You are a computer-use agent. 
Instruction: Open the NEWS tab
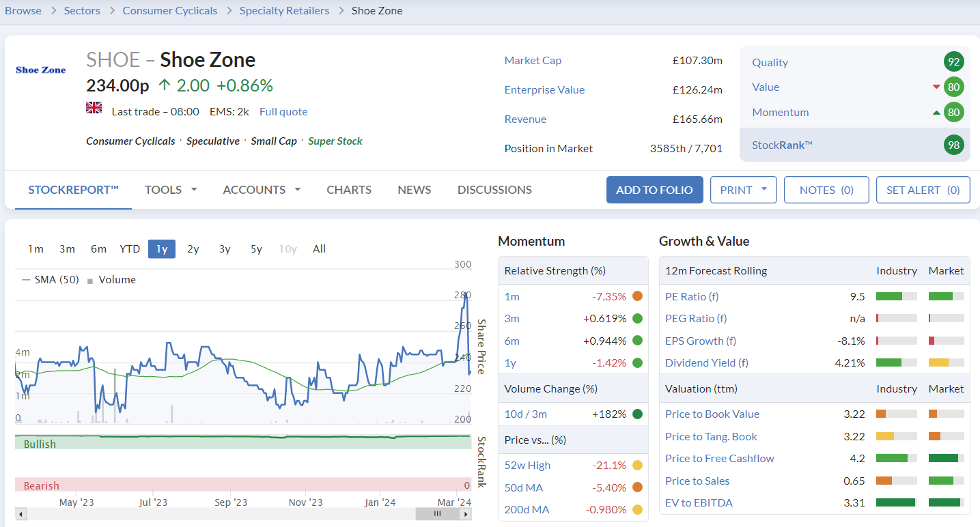point(415,190)
